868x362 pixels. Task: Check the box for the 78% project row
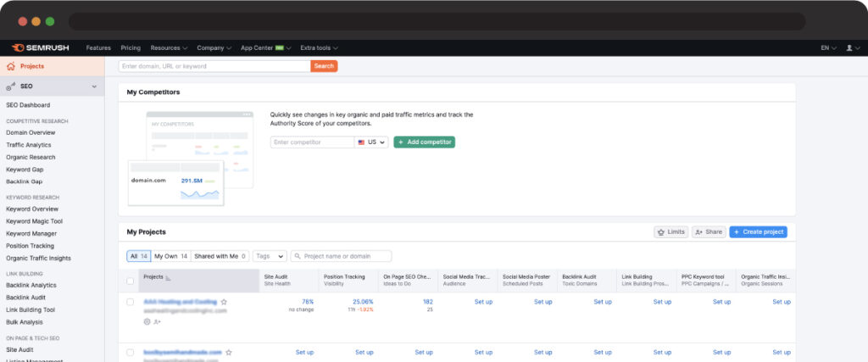coord(130,302)
